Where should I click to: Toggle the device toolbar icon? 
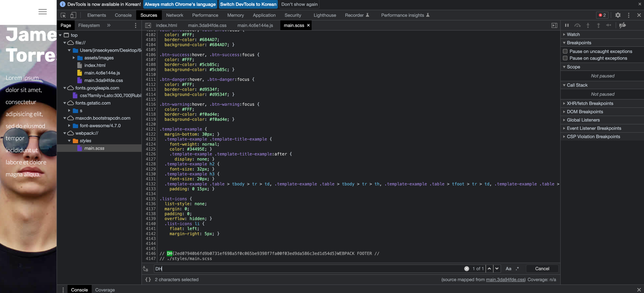(x=73, y=15)
